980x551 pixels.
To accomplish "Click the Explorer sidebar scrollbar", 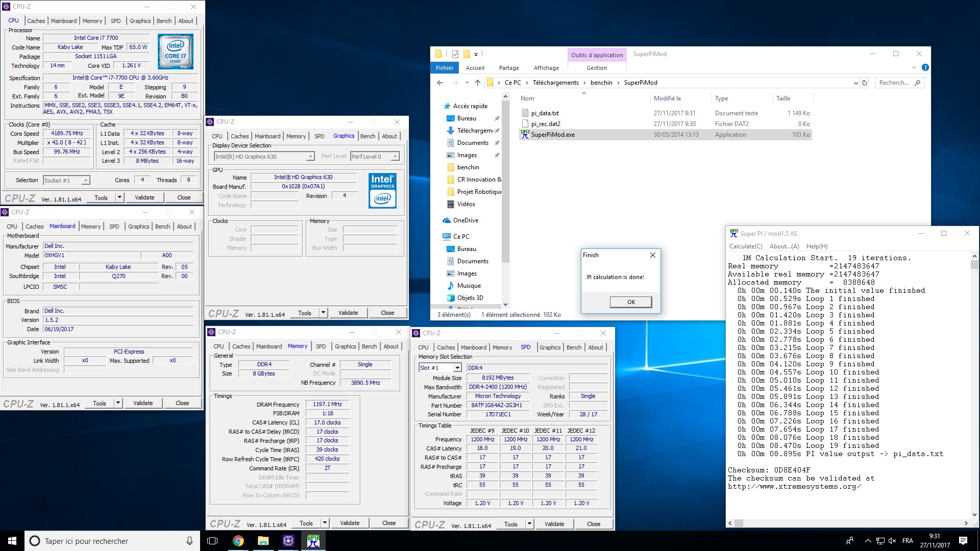I will (505, 200).
